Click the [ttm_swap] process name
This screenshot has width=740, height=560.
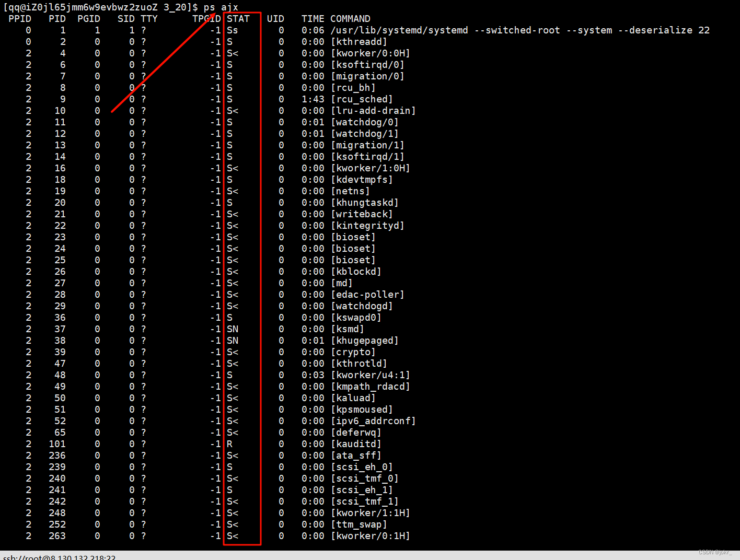[359, 524]
